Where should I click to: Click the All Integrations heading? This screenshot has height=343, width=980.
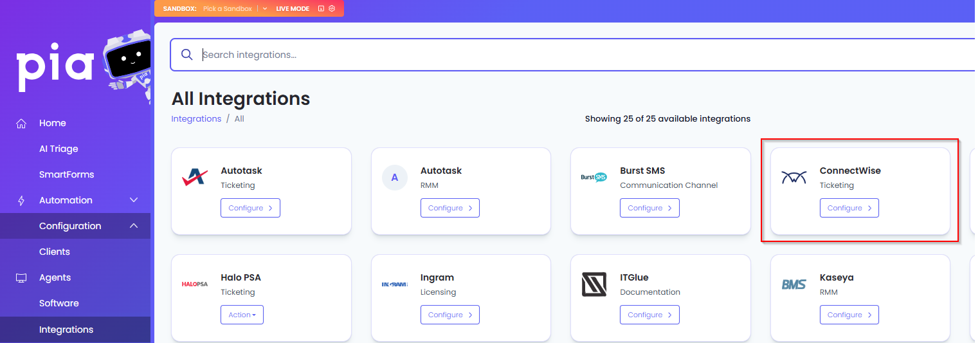(240, 98)
